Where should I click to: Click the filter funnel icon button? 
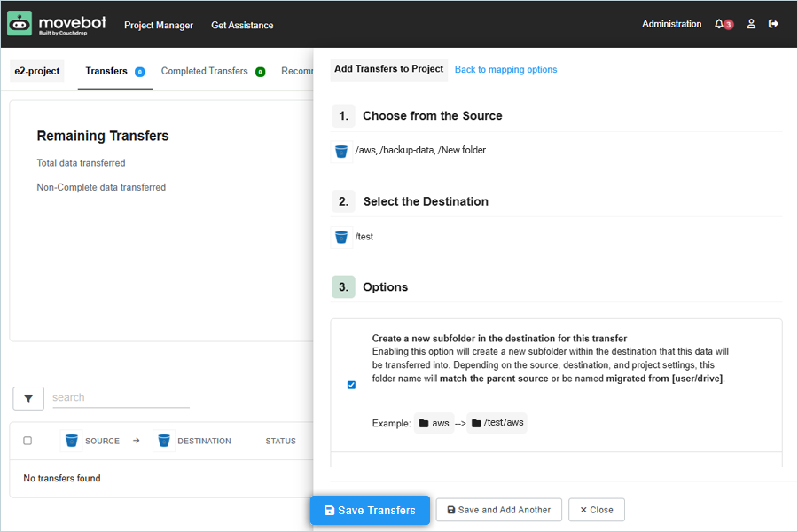tap(28, 399)
